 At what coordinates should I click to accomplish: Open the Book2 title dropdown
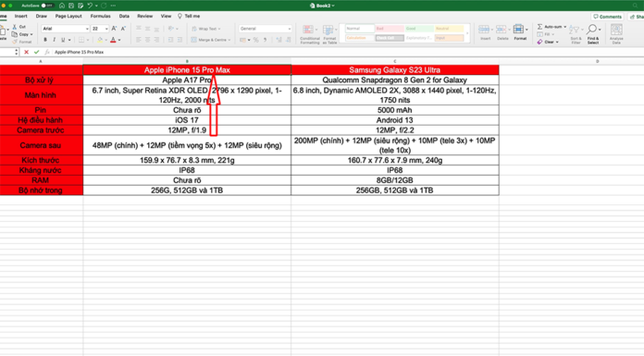tap(322, 6)
